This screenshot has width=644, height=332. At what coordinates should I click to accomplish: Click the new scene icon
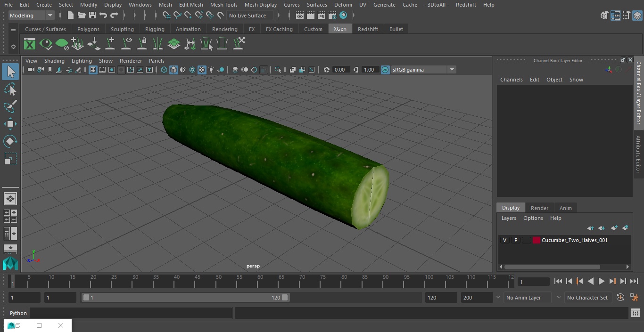click(71, 16)
